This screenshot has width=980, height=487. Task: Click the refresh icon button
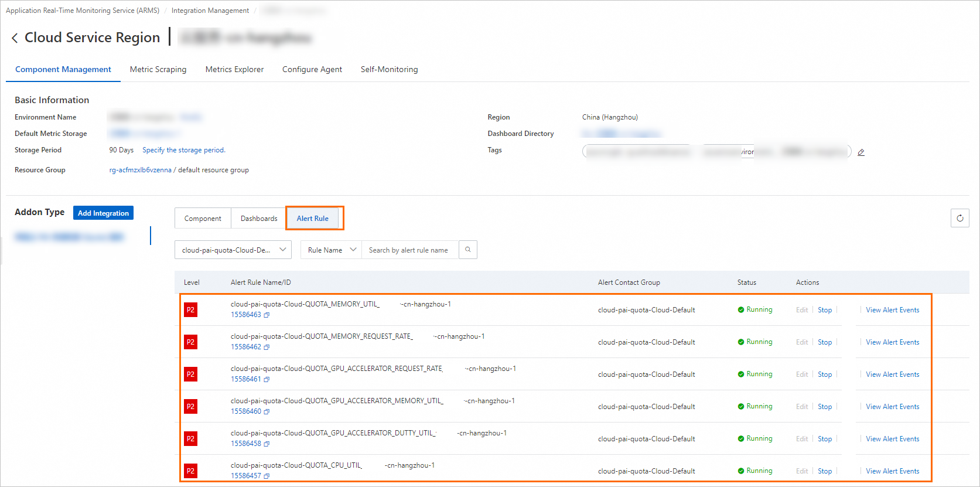(x=959, y=218)
